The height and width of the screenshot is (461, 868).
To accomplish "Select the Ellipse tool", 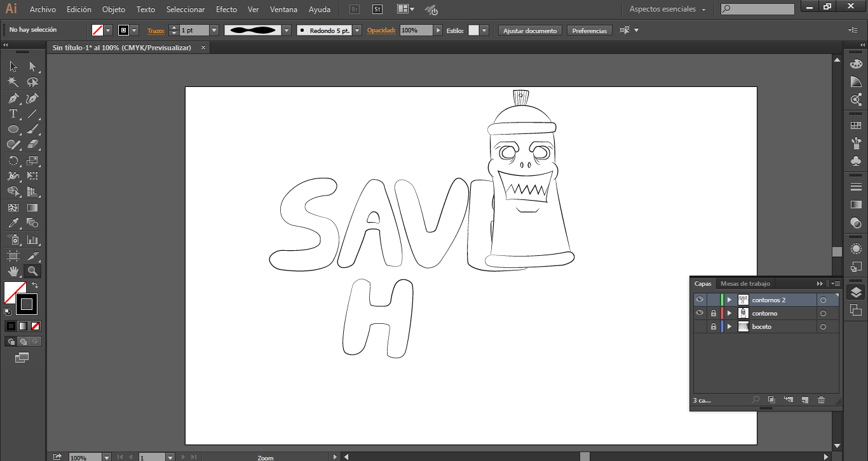I will tap(13, 130).
